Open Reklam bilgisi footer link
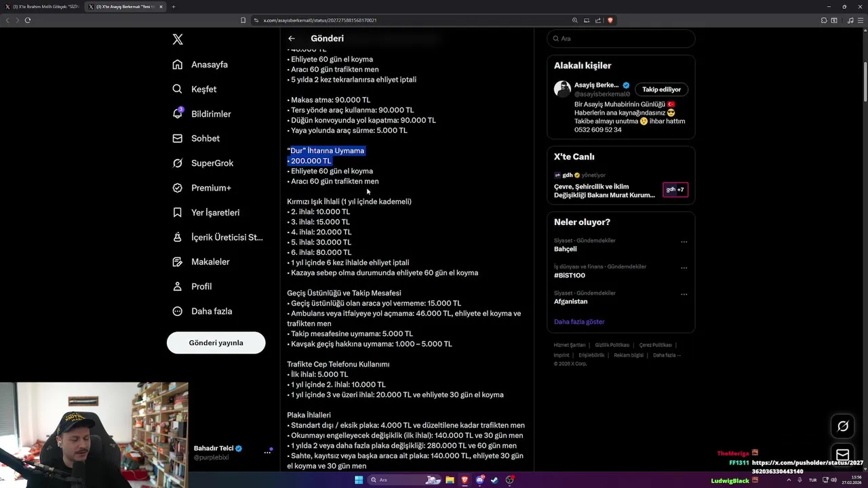 pyautogui.click(x=629, y=355)
